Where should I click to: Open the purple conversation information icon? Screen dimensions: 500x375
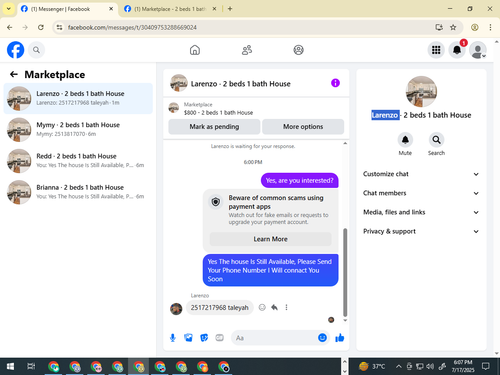pos(335,83)
